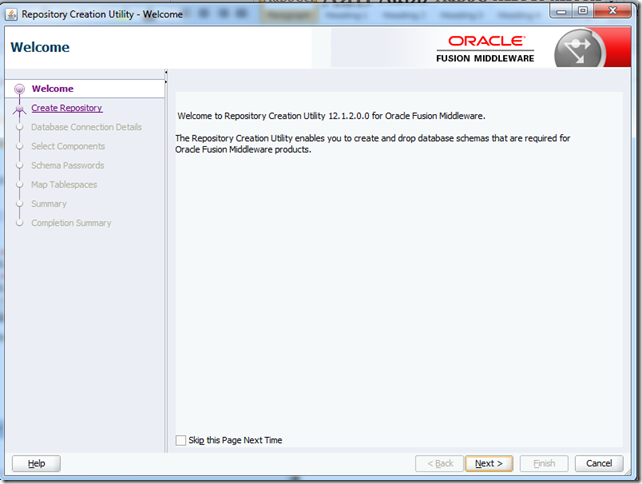Select the Summary step in the sidebar

(x=49, y=204)
